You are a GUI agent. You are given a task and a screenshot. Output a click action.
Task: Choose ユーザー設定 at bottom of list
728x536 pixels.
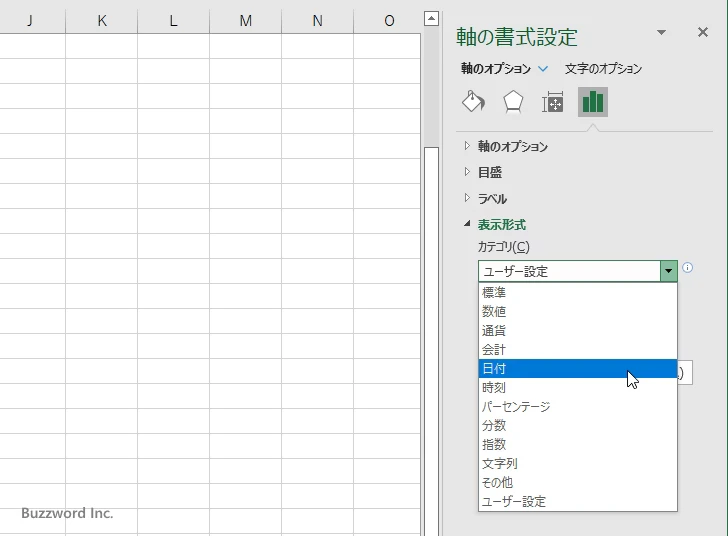coord(578,502)
